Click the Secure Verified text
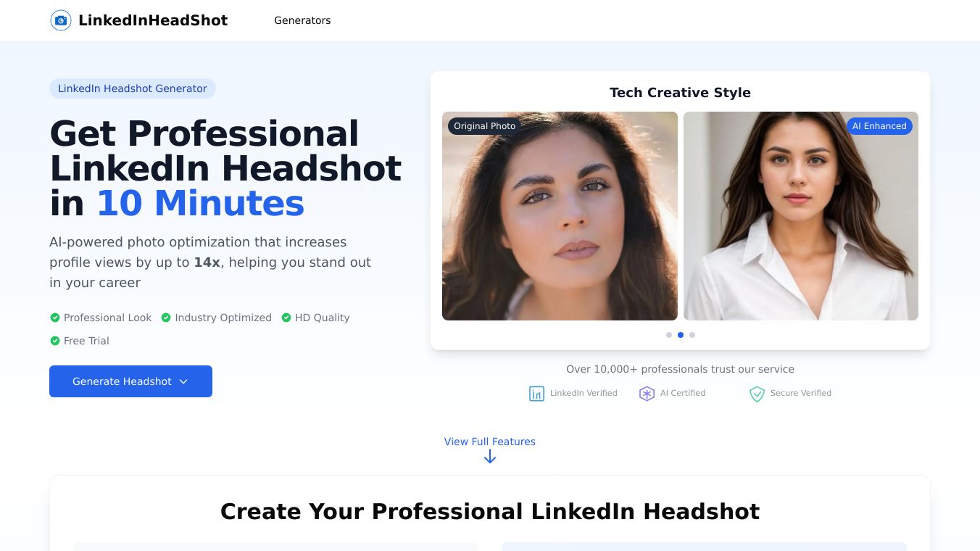980x551 pixels. pyautogui.click(x=801, y=393)
